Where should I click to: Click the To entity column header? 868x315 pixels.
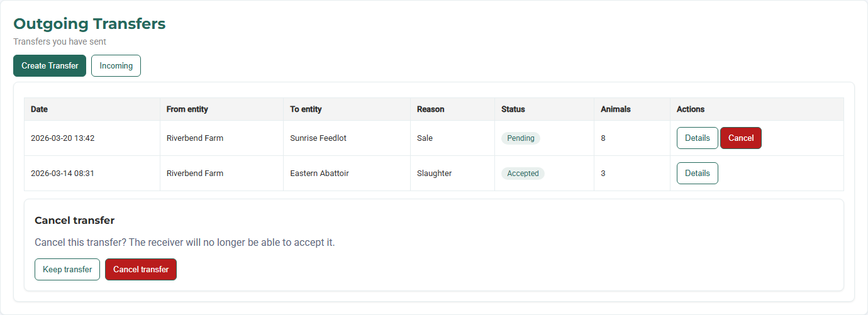tap(306, 109)
